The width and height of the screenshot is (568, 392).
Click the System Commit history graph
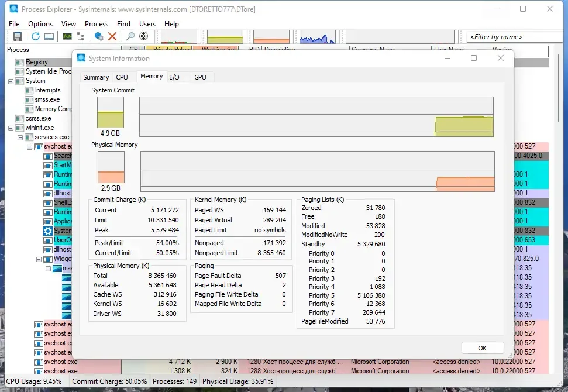coord(316,116)
